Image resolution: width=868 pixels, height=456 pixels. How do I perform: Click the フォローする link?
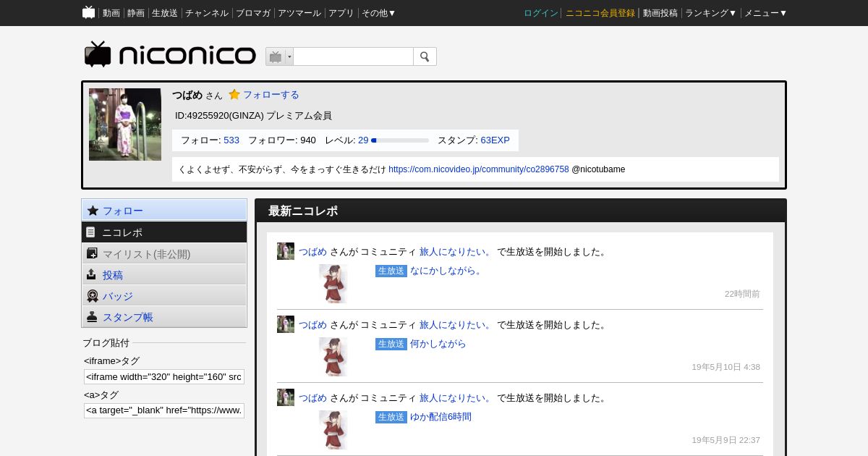[271, 95]
